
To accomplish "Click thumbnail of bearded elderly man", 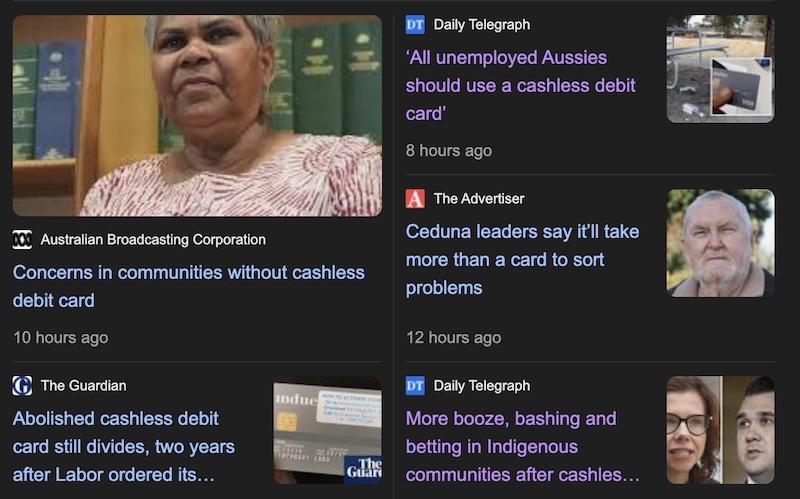I will [x=720, y=243].
